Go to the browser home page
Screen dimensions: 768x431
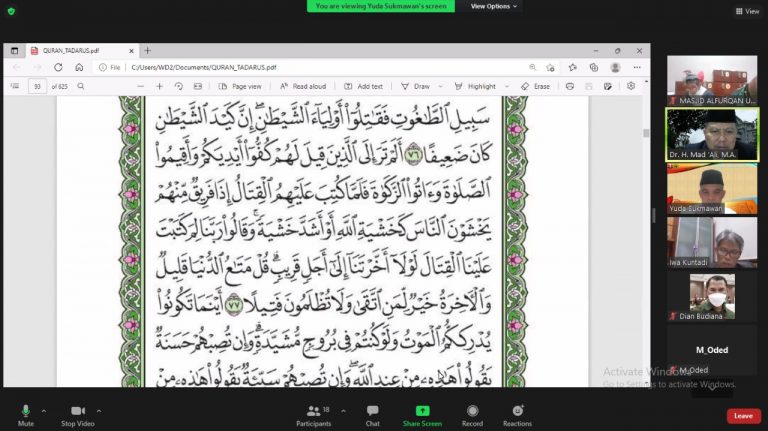(79, 67)
